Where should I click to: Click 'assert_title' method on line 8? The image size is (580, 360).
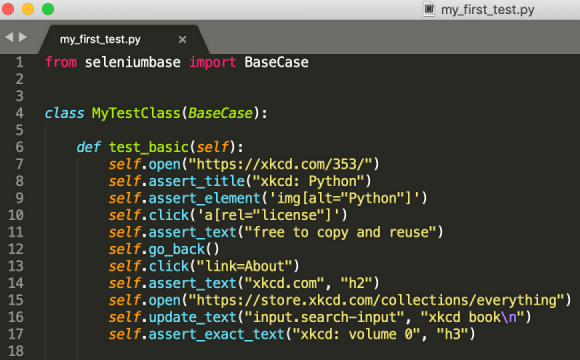click(197, 181)
